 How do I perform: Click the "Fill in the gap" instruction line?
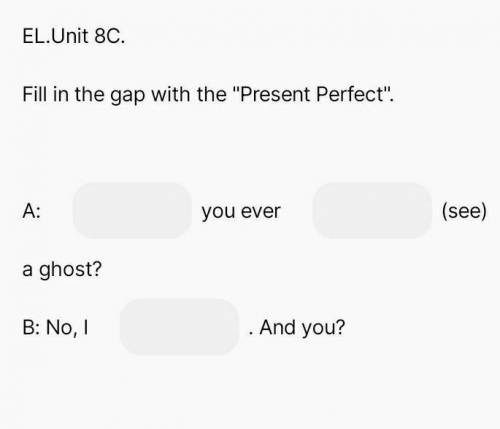click(x=208, y=95)
